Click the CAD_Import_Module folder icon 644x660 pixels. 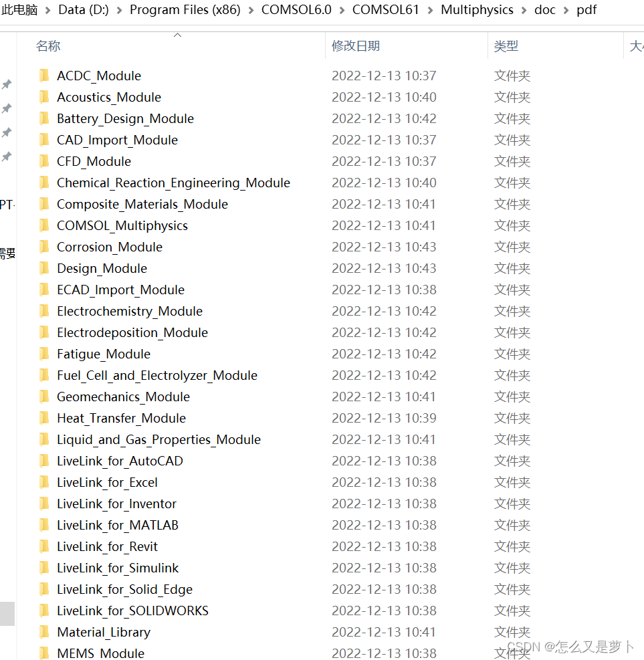click(44, 140)
